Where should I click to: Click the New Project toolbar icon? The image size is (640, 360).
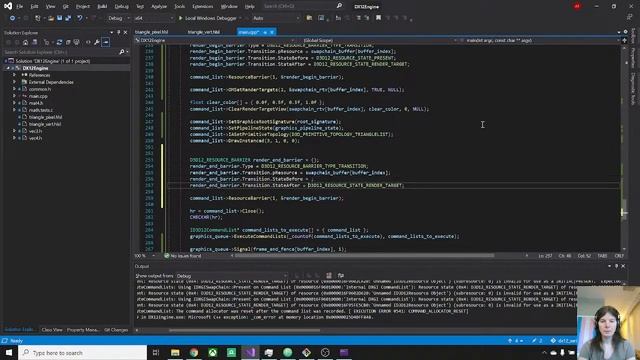(38, 18)
